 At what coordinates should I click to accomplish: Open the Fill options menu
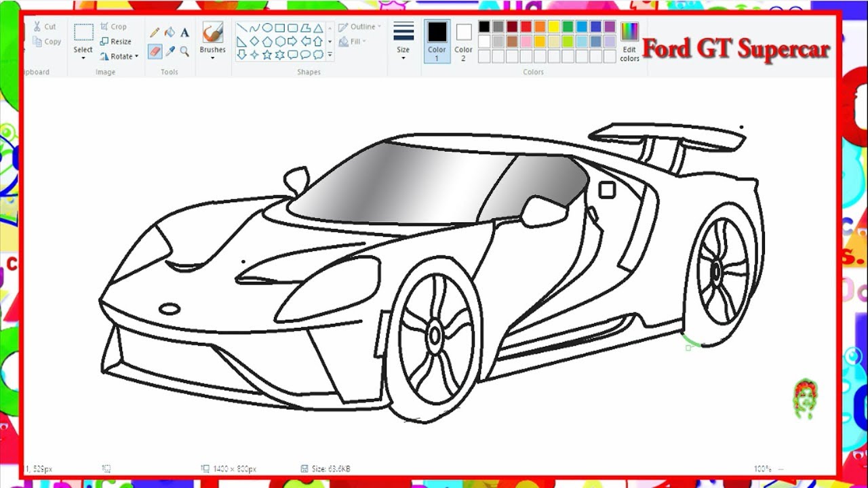click(x=355, y=41)
